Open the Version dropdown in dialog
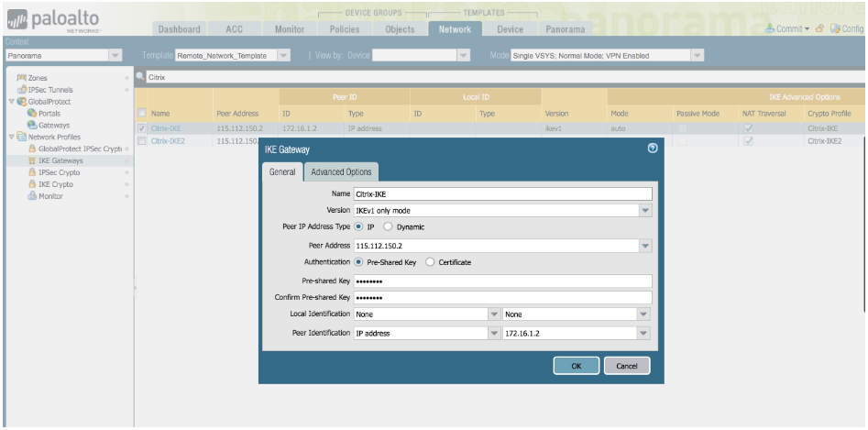Viewport: 868px width, 430px height. (x=645, y=211)
